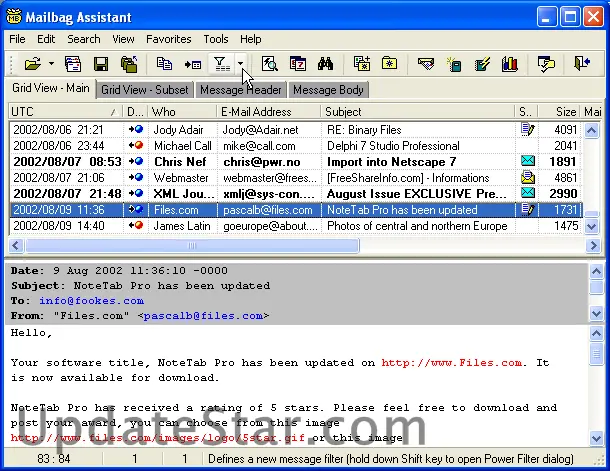Click the envelope status icon in Chris Nef row

coord(528,161)
